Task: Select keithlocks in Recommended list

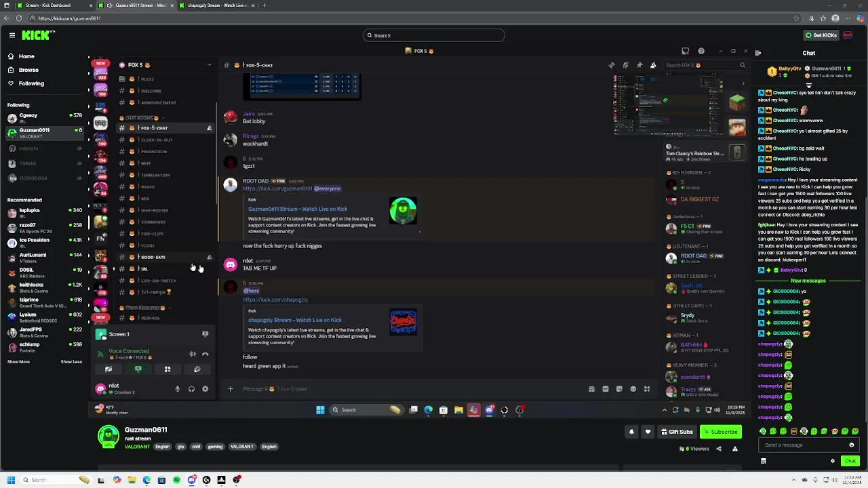Action: [44, 287]
